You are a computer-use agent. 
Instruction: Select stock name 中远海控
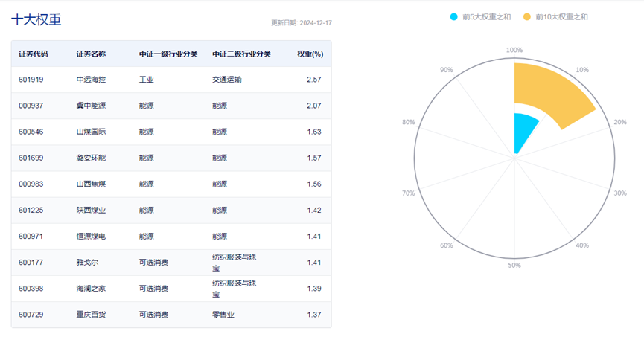pyautogui.click(x=91, y=80)
